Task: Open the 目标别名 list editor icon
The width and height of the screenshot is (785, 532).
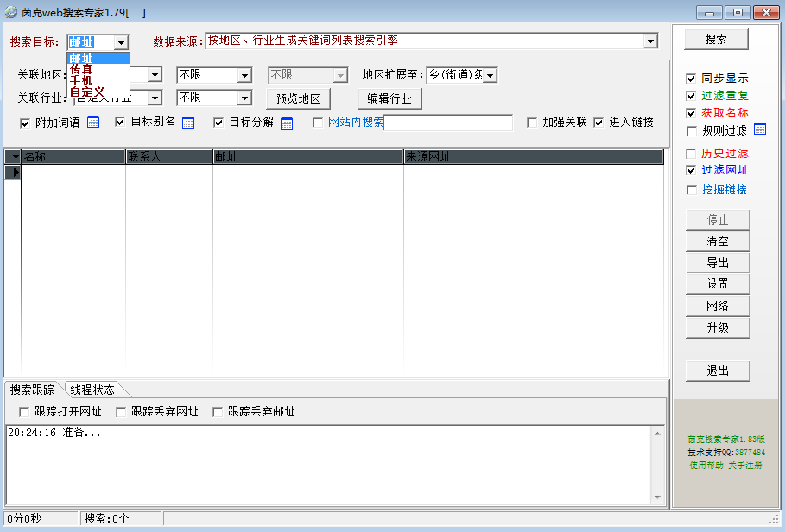Action: [188, 122]
